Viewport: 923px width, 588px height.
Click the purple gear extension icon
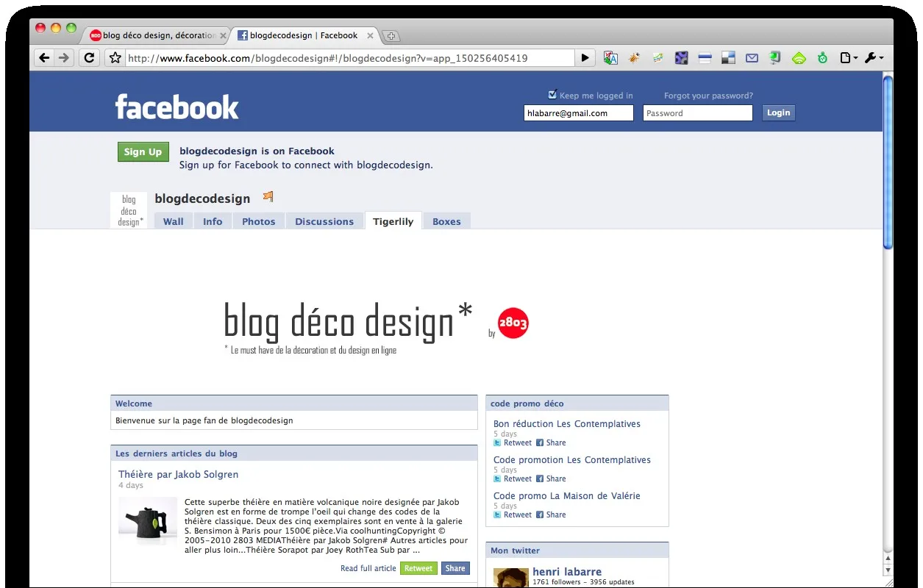(x=681, y=58)
